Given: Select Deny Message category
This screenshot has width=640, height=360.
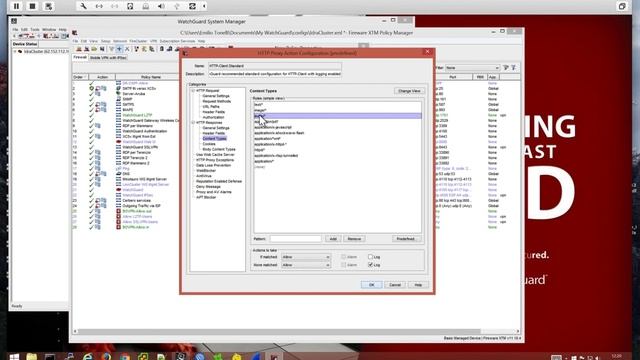Looking at the screenshot, I should [x=208, y=187].
